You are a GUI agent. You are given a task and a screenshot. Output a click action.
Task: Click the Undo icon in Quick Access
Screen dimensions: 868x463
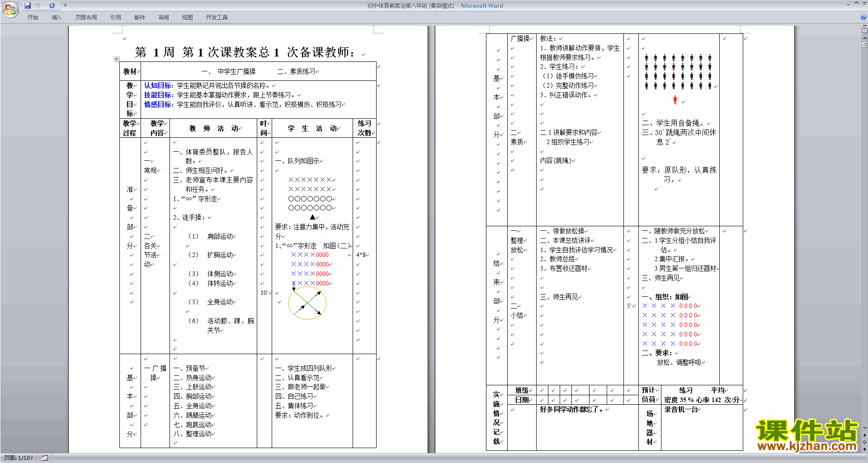pos(38,5)
